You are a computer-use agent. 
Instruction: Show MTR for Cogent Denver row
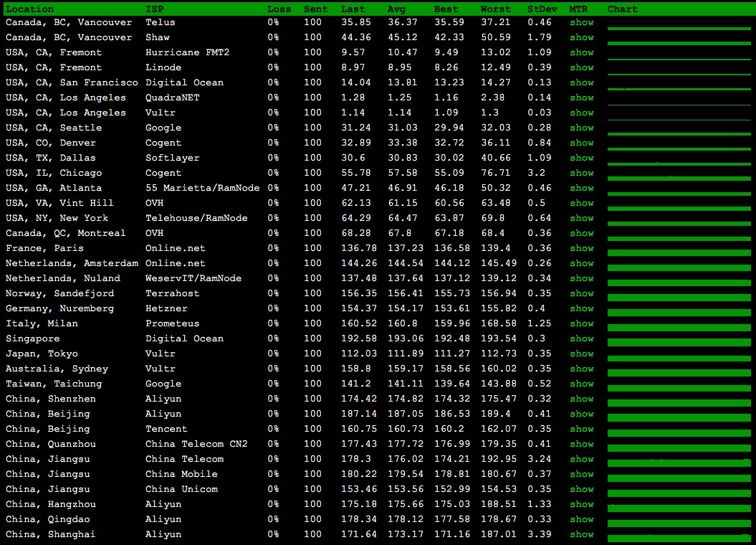coord(581,143)
